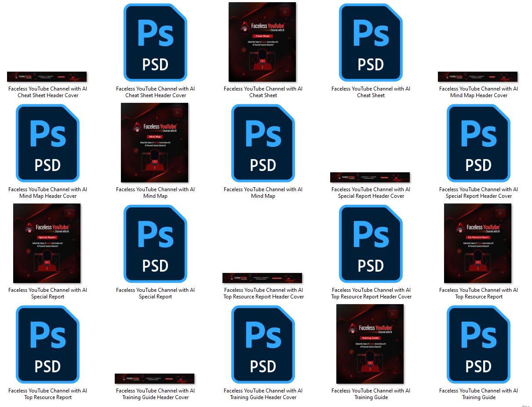The width and height of the screenshot is (532, 407).
Task: Click Top Resource Report Header Cover PSD icon
Action: tap(371, 243)
